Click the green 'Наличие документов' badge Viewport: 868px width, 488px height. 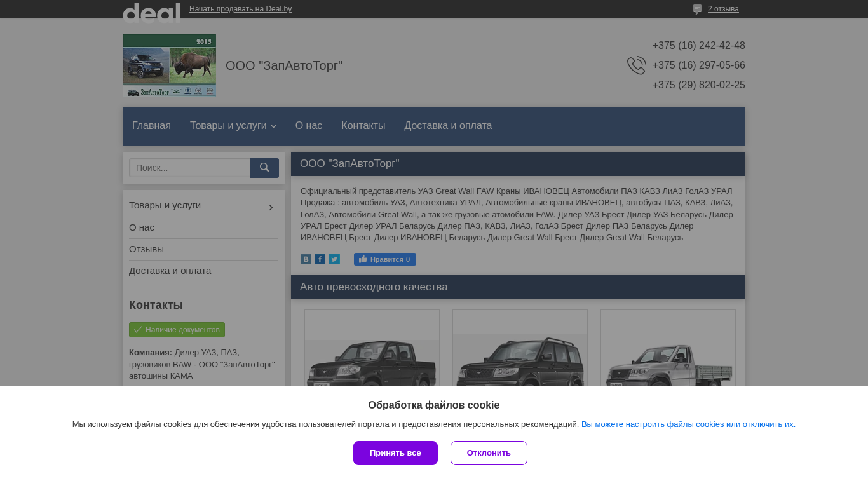coord(177,330)
